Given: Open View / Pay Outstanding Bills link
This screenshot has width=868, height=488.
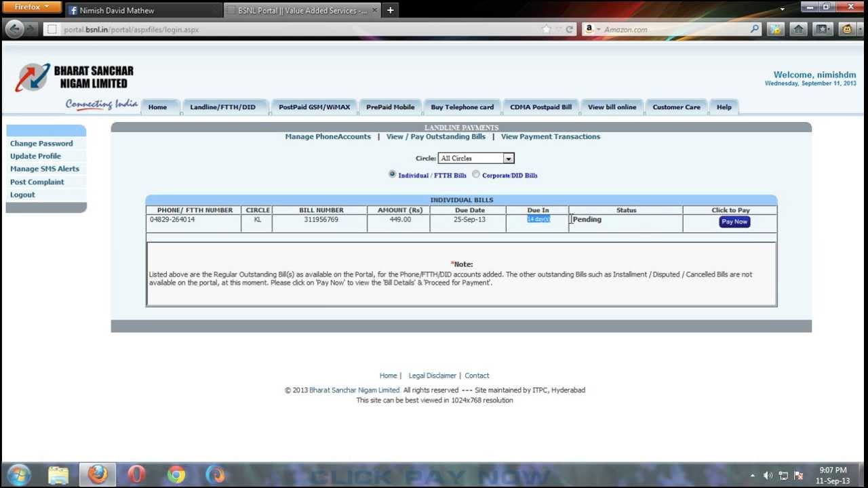Looking at the screenshot, I should (436, 137).
